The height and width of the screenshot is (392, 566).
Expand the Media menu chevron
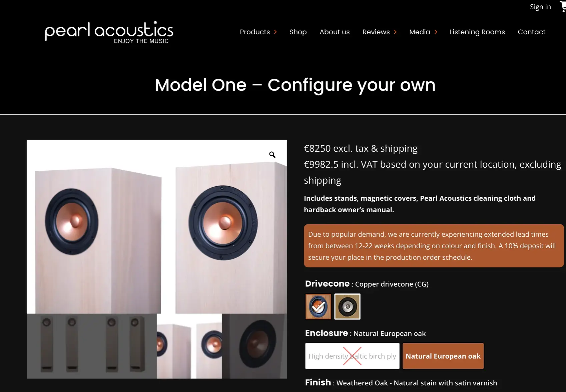coord(436,32)
